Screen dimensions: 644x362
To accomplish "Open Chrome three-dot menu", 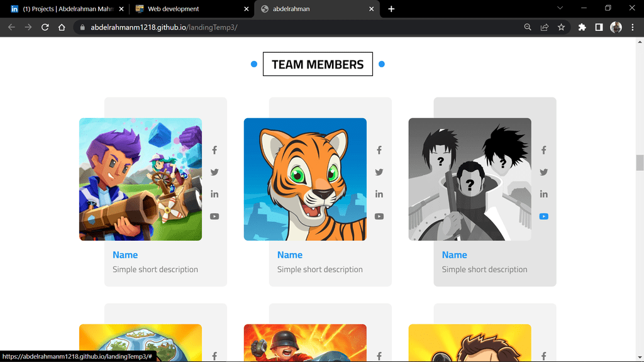I will pos(633,27).
